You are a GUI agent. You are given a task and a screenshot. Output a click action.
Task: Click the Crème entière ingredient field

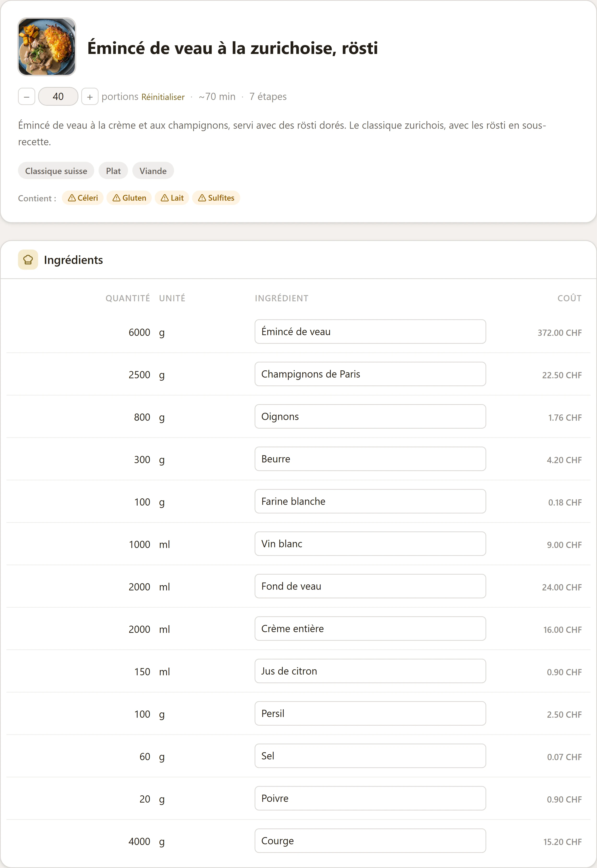click(370, 629)
